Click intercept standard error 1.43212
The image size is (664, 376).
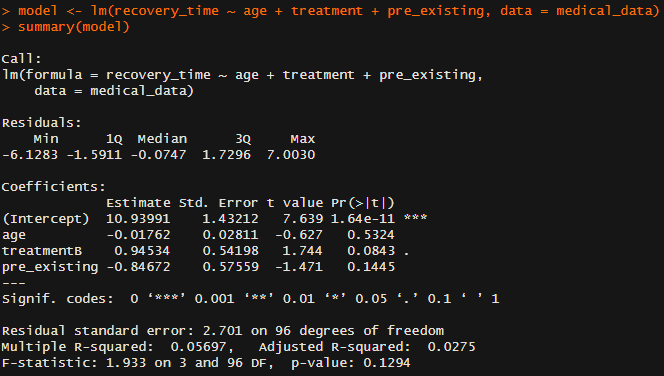click(230, 219)
